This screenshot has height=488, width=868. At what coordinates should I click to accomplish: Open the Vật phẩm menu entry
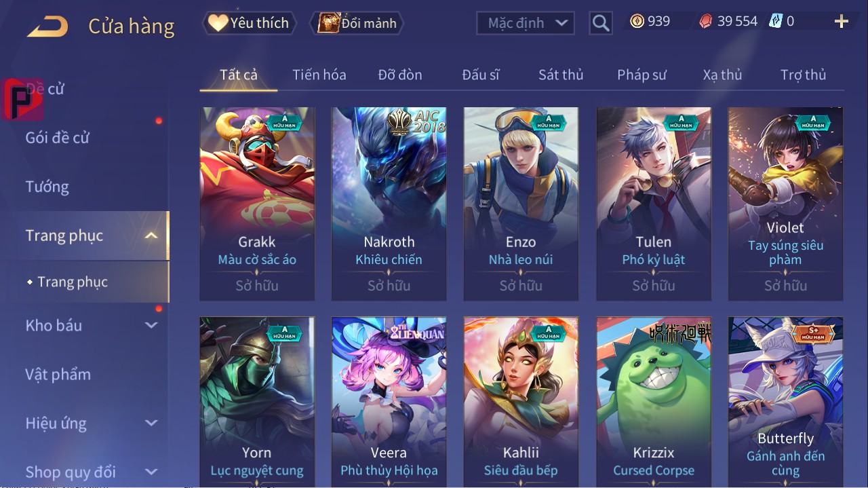(x=58, y=374)
